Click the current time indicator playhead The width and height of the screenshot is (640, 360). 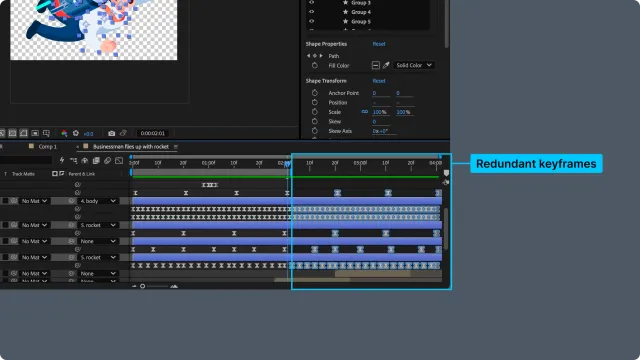coord(287,164)
